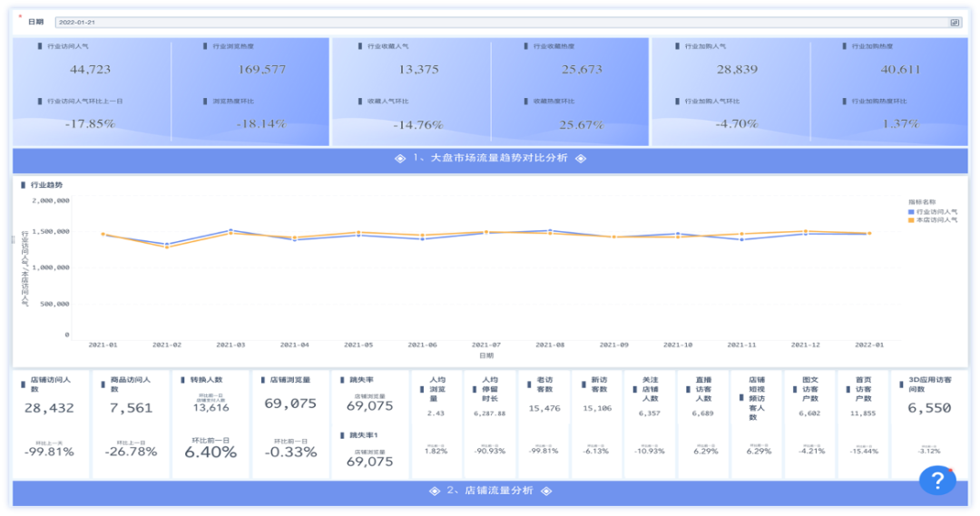
Task: Click the 行业加购热度 value 40,611
Action: pos(901,69)
